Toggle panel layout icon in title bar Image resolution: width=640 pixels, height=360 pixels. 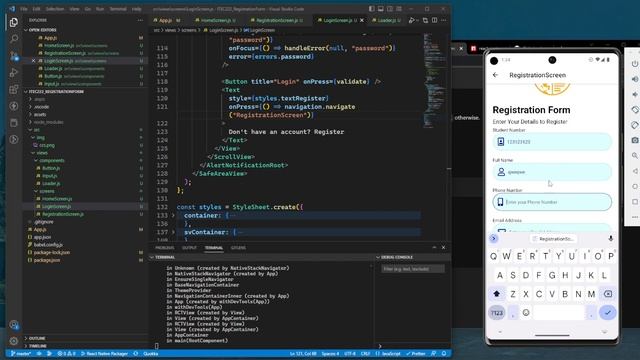click(x=380, y=9)
